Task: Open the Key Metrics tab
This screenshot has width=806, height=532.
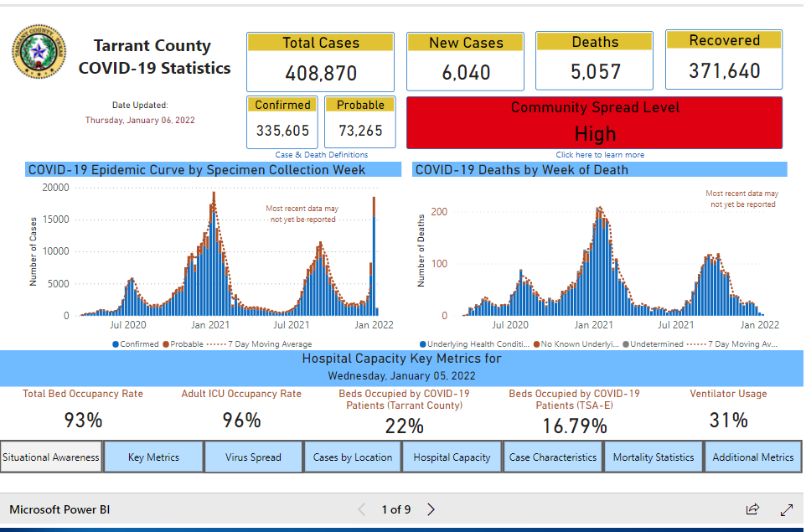Action: pyautogui.click(x=153, y=457)
